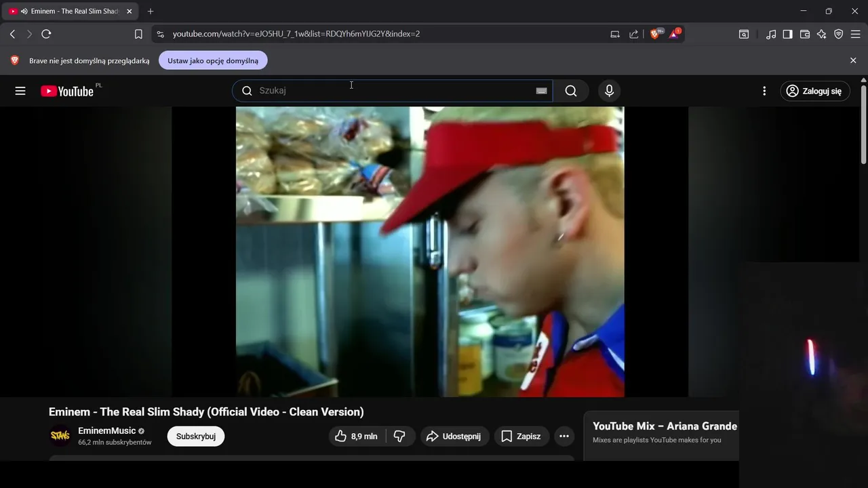Open the on-screen keyboard in search box

[541, 91]
